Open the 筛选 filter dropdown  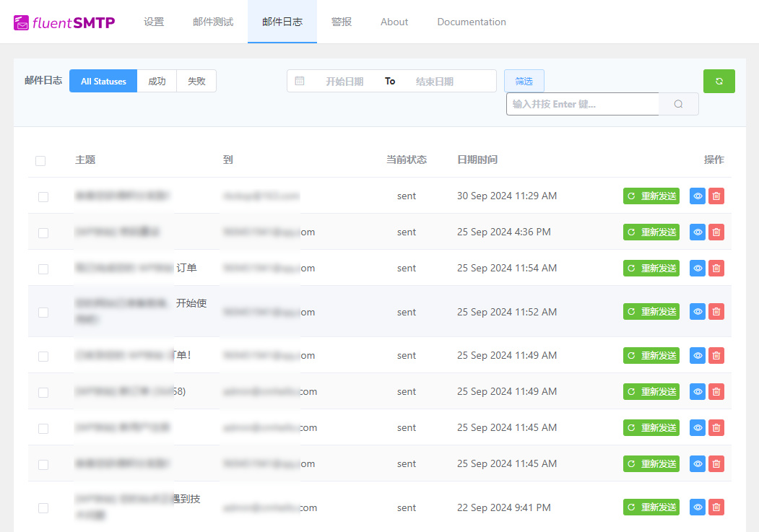tap(524, 81)
